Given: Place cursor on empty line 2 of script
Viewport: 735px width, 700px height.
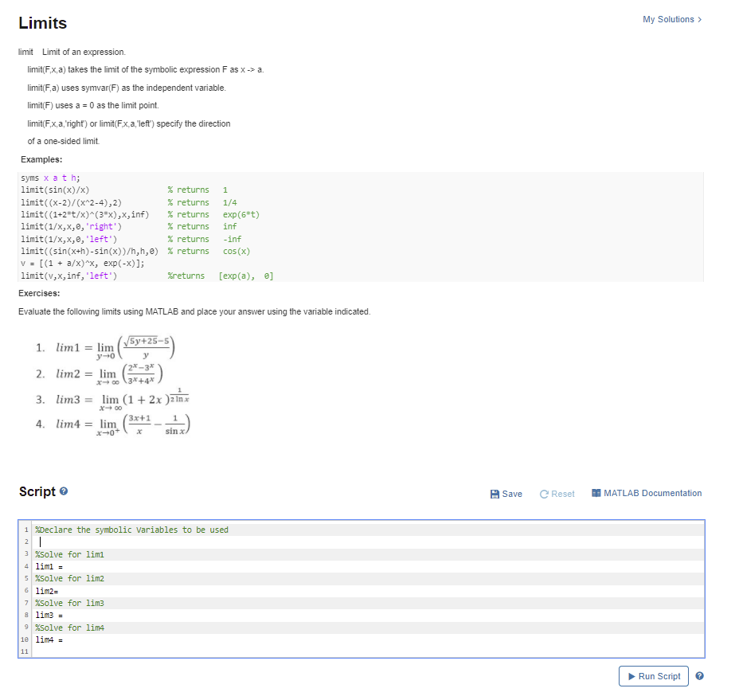Looking at the screenshot, I should tap(368, 542).
